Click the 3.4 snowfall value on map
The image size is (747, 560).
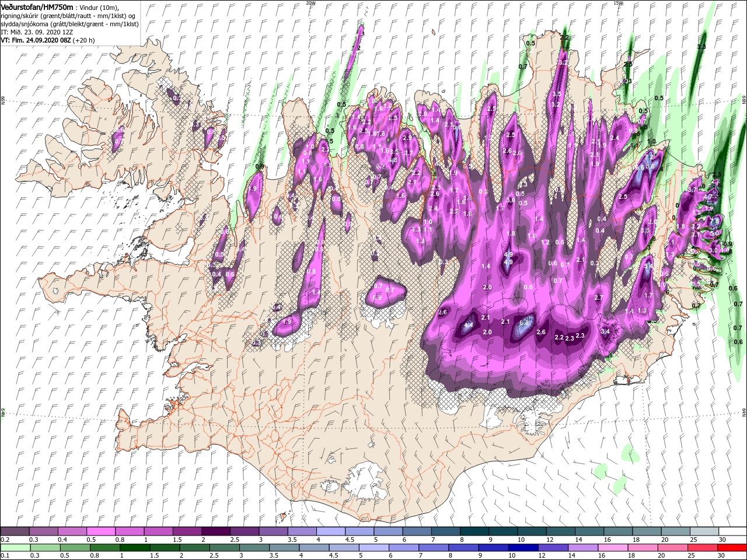point(605,332)
